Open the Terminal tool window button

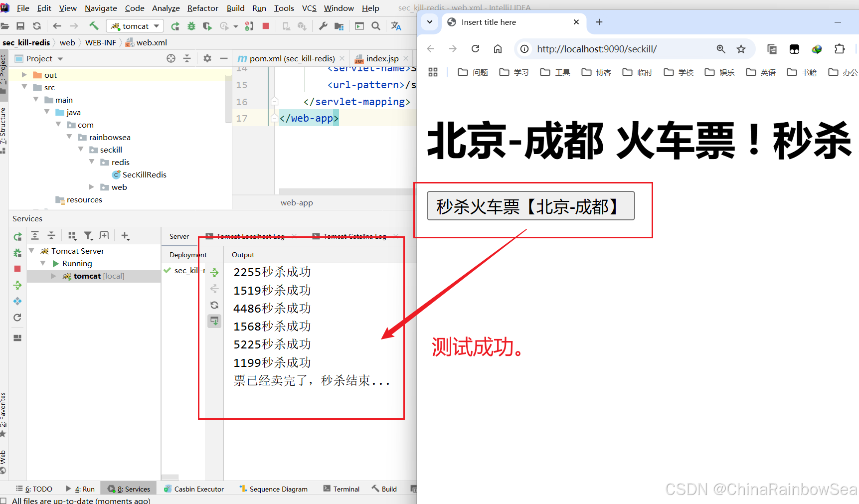(341, 489)
